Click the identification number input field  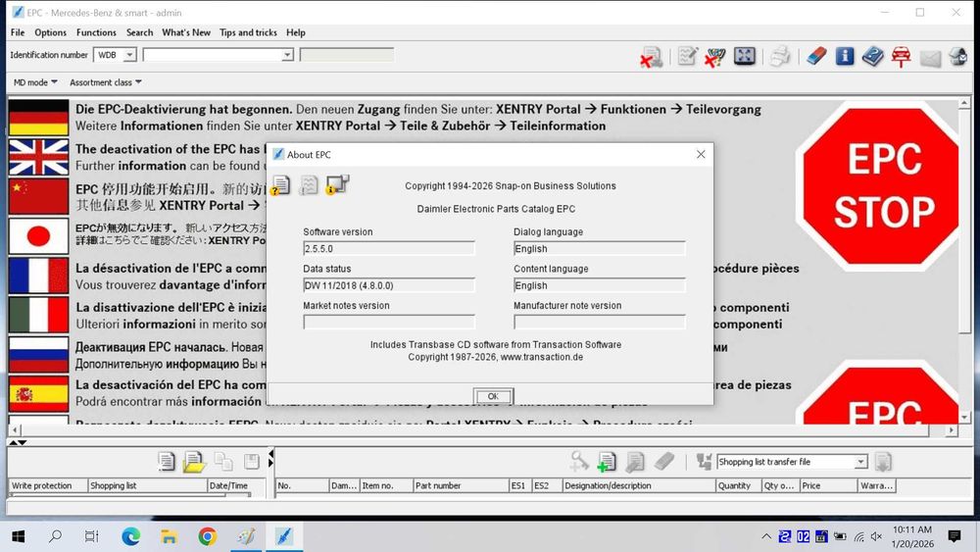click(213, 55)
